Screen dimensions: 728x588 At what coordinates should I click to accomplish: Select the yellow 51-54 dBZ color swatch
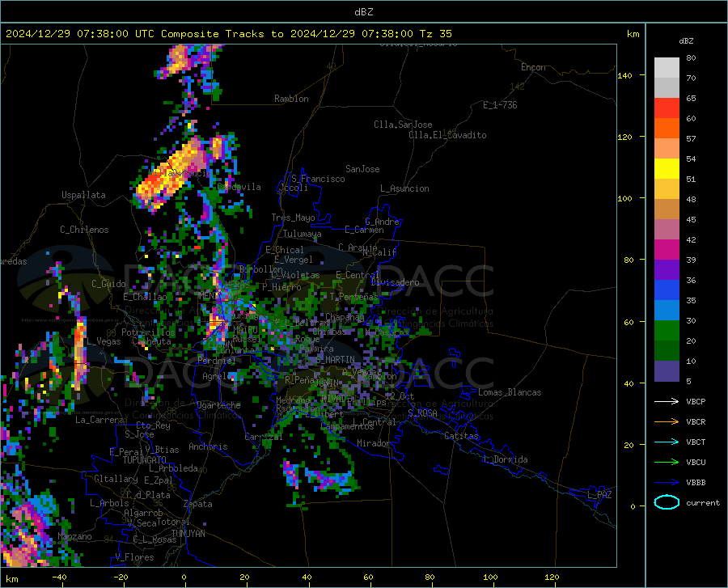(x=667, y=169)
